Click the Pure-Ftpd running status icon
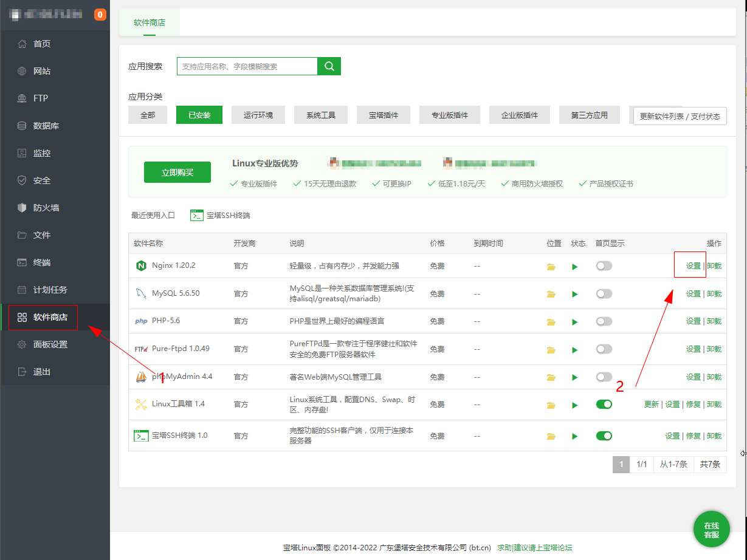Viewport: 747px width, 560px height. (x=574, y=349)
